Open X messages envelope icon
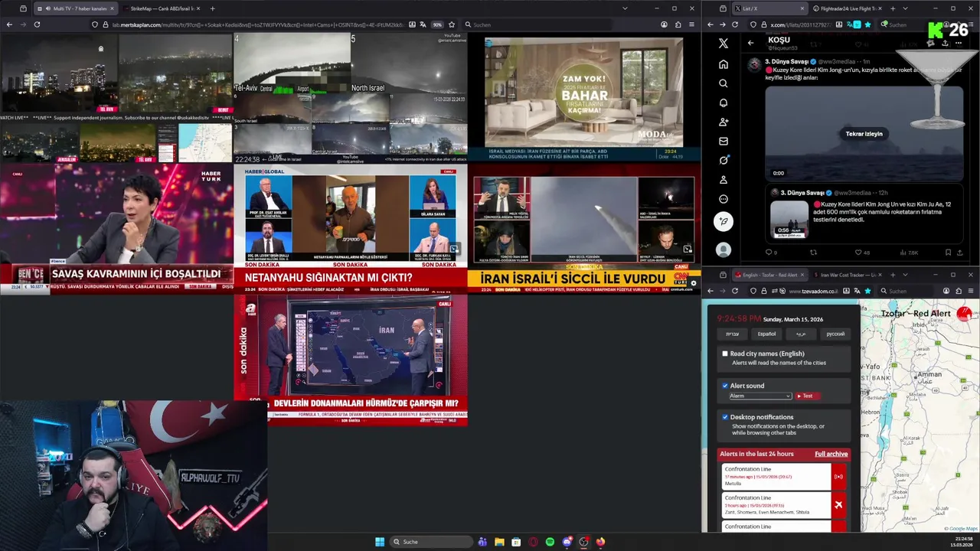 coord(723,141)
